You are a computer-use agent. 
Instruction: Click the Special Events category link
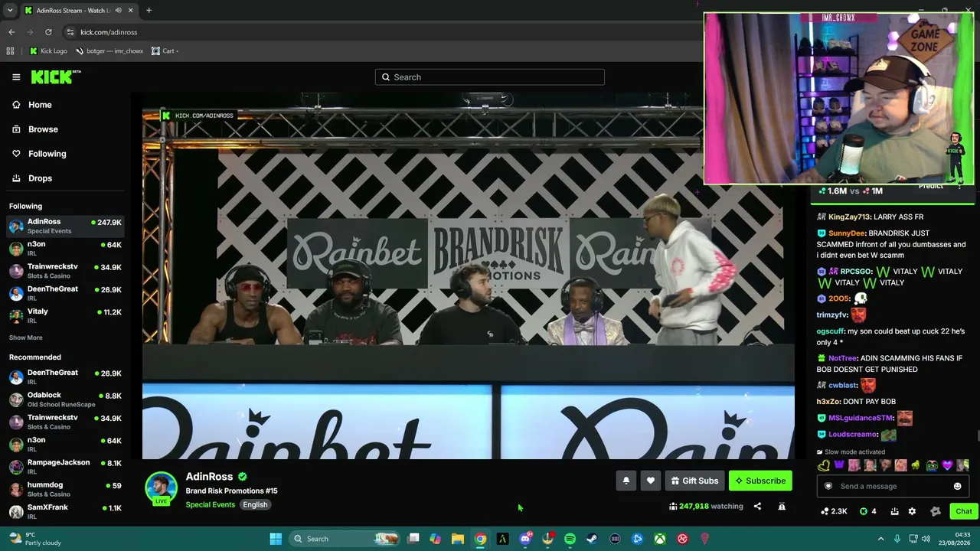(210, 505)
